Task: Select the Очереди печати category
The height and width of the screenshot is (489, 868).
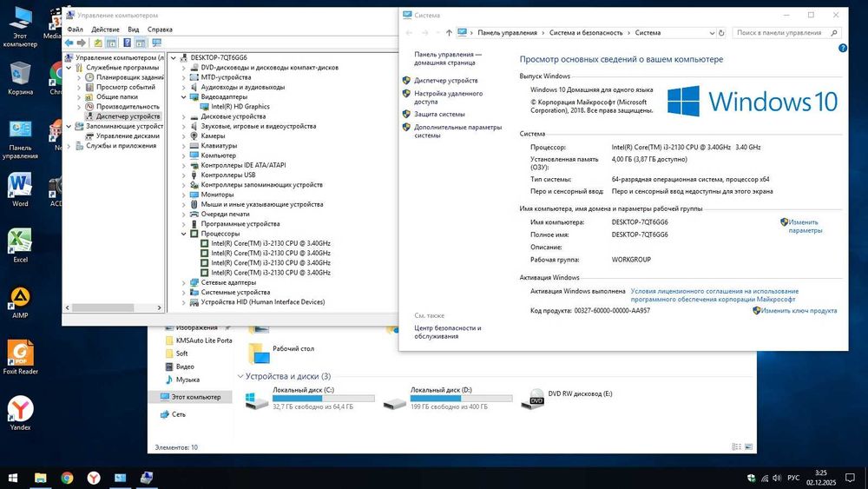Action: (x=225, y=214)
